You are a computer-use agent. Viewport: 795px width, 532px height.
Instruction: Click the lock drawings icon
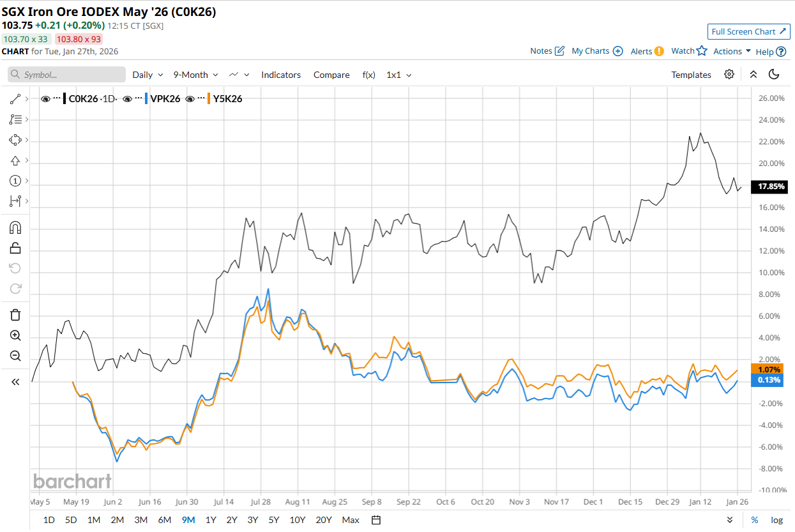click(x=16, y=248)
